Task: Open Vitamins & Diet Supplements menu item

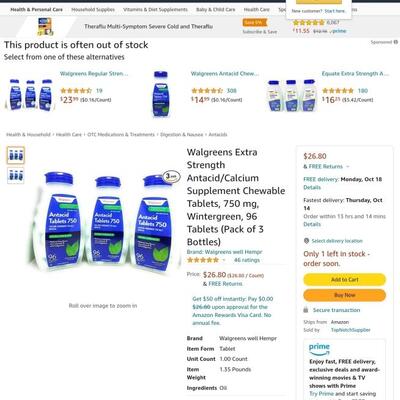Action: tap(155, 10)
